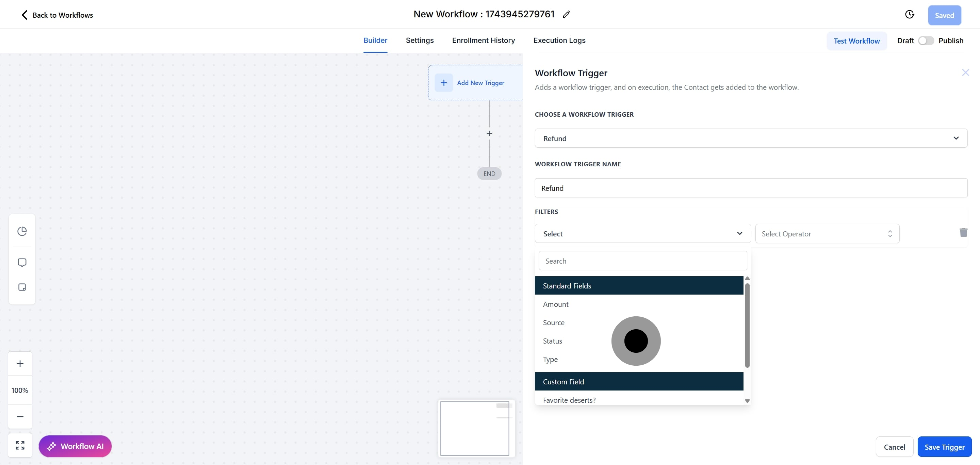The width and height of the screenshot is (980, 465).
Task: Go back to Workflows list
Action: coord(57,15)
